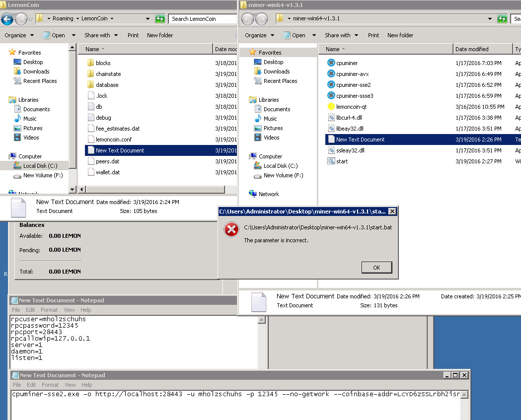Select the debug file in LemonCoin list
The width and height of the screenshot is (521, 420).
pos(100,118)
